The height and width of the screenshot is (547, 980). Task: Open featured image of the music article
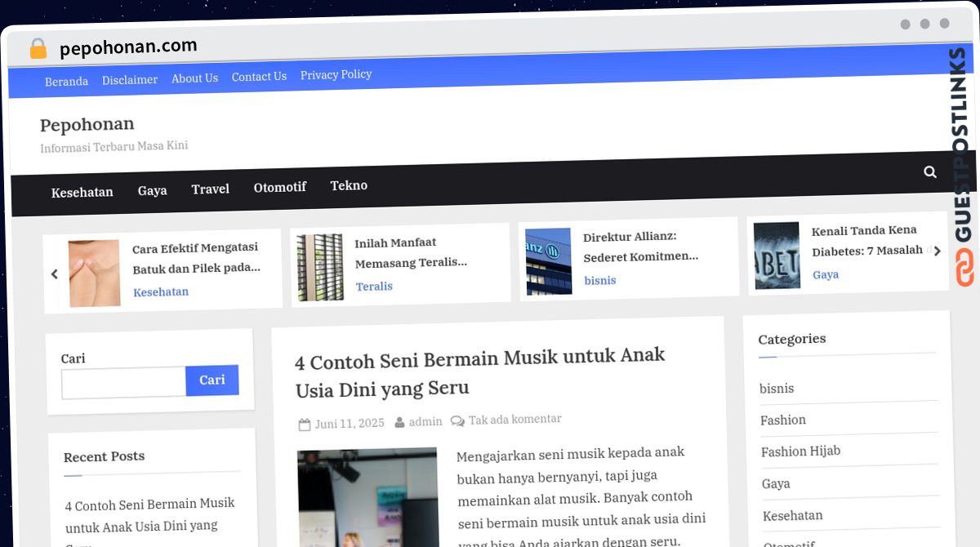(368, 498)
